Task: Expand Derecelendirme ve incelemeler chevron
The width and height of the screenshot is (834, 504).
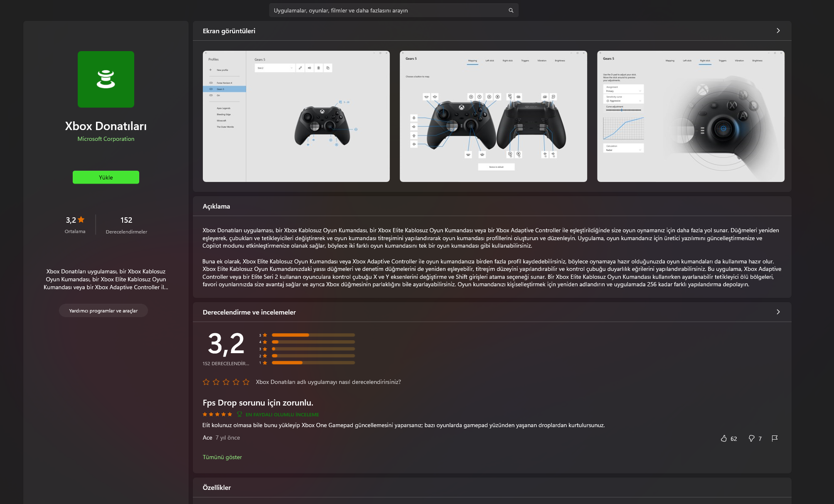Action: (778, 312)
